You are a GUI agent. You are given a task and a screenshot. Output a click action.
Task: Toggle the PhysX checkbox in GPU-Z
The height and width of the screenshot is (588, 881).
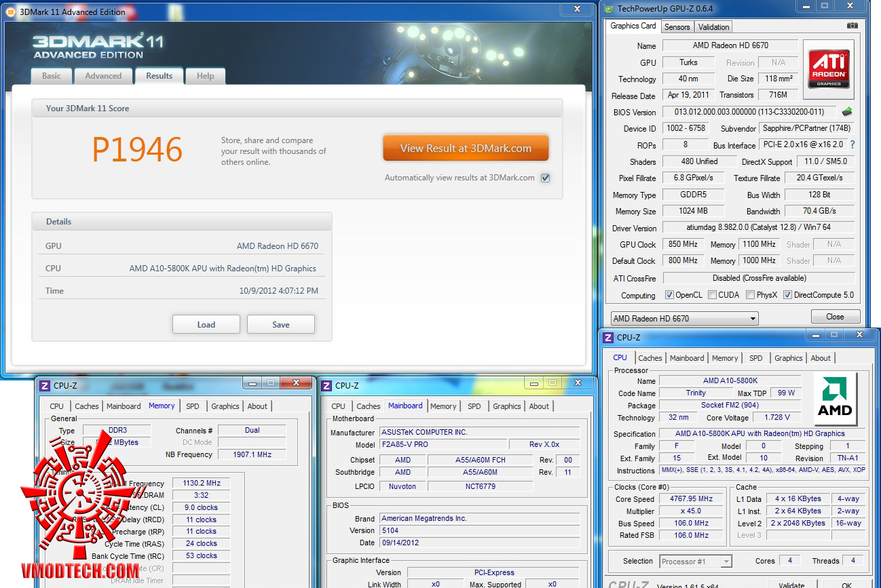coord(750,295)
